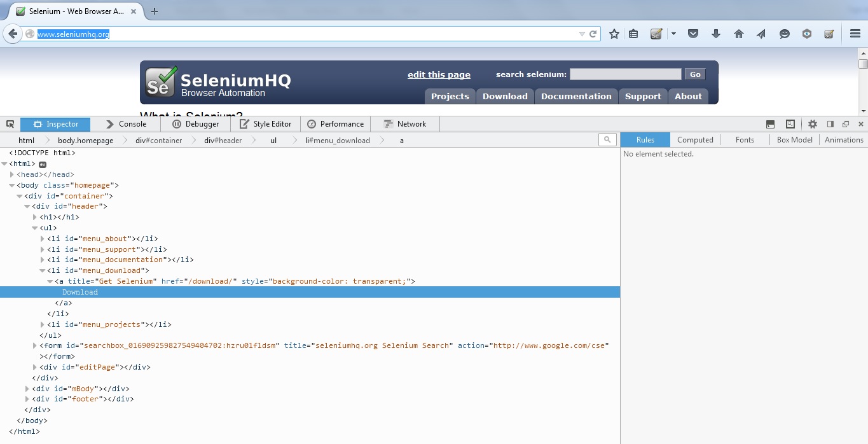Image resolution: width=868 pixels, height=444 pixels.
Task: Reload the page with the refresh icon
Action: click(593, 34)
